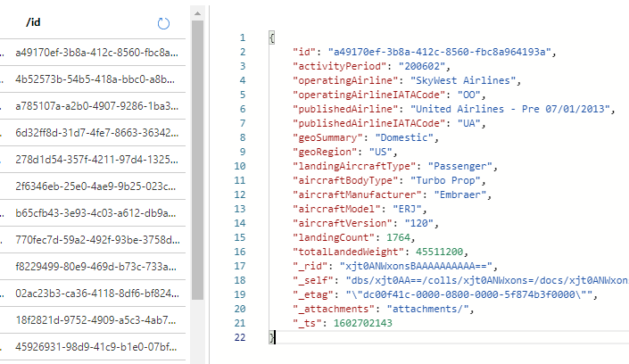The image size is (629, 364).
Task: Click the _self value path
Action: click(487, 280)
